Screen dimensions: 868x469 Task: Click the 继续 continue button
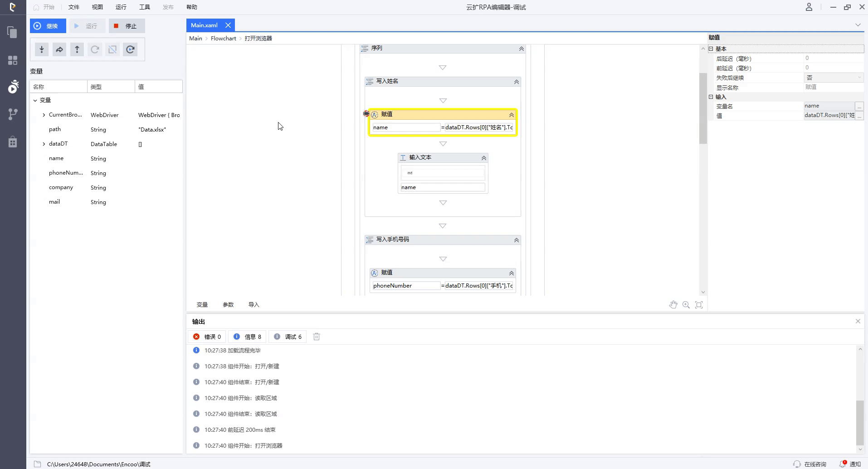pos(48,26)
